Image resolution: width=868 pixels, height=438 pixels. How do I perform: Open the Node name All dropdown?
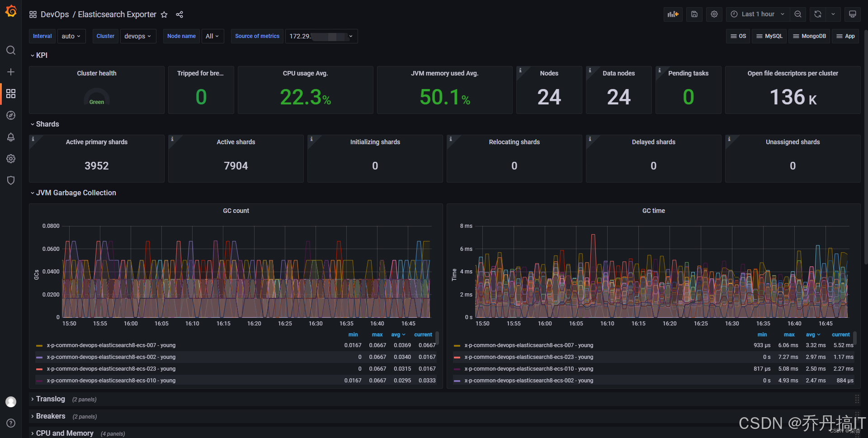(212, 36)
